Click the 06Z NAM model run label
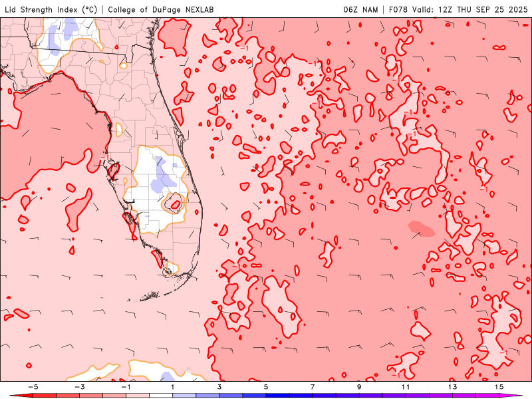This screenshot has width=532, height=399. coord(360,9)
